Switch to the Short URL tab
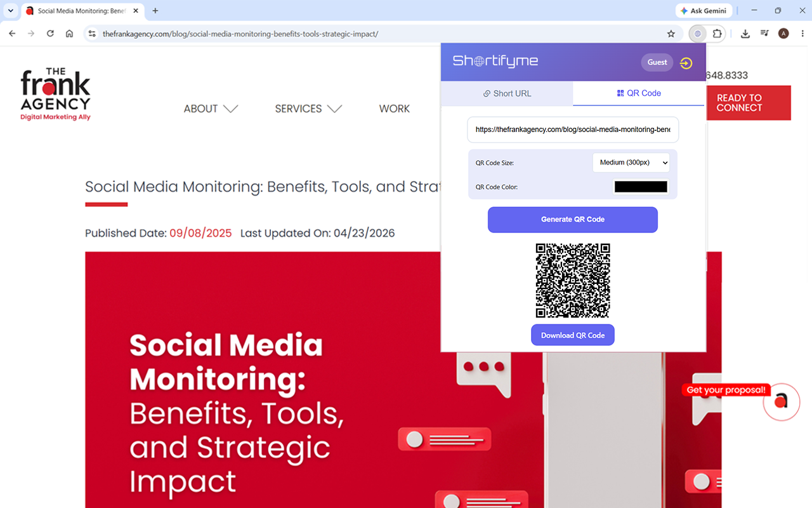The height and width of the screenshot is (508, 812). click(507, 93)
